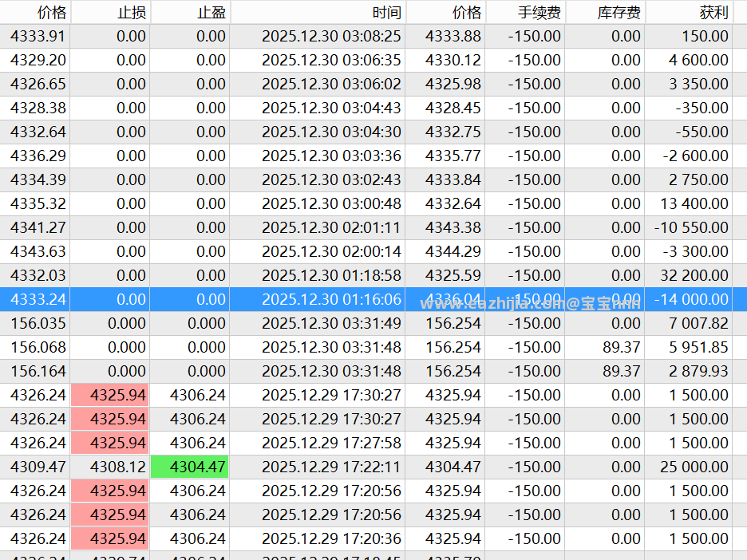Click loss value -2 600.00
Image resolution: width=747 pixels, height=560 pixels.
point(696,156)
